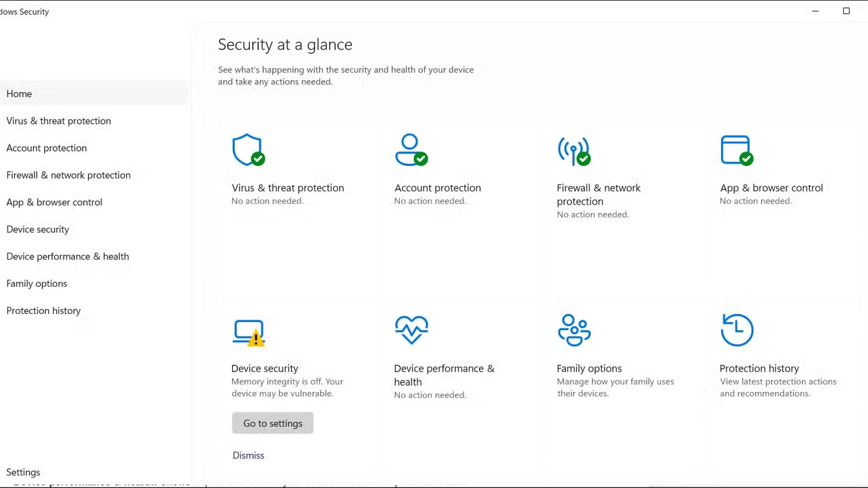Minimize the Windows Security window
This screenshot has height=488, width=868.
pyautogui.click(x=815, y=11)
